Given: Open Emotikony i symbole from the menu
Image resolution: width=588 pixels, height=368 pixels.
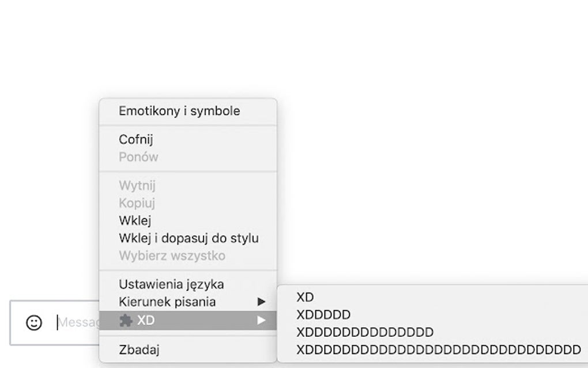Looking at the screenshot, I should click(179, 111).
